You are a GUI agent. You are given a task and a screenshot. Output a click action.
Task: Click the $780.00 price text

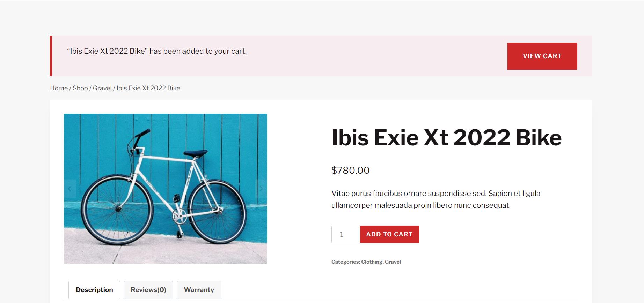pyautogui.click(x=350, y=170)
